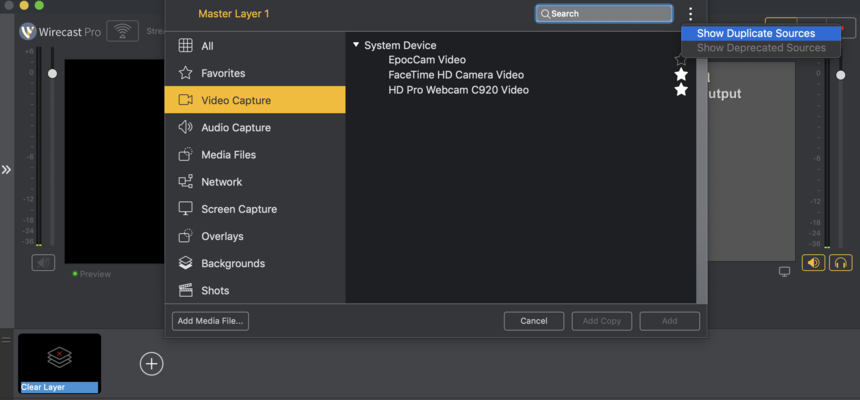
Task: Open the Audio Capture category
Action: coord(255,127)
